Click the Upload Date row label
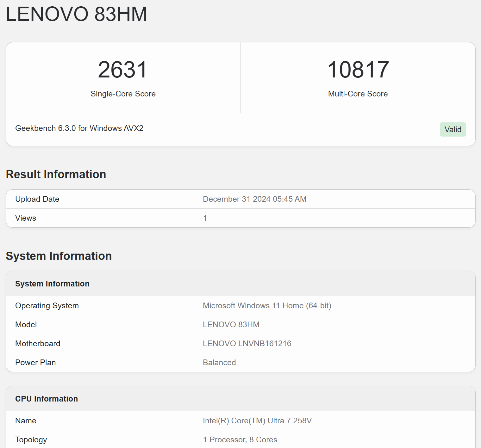481x448 pixels. (x=37, y=199)
